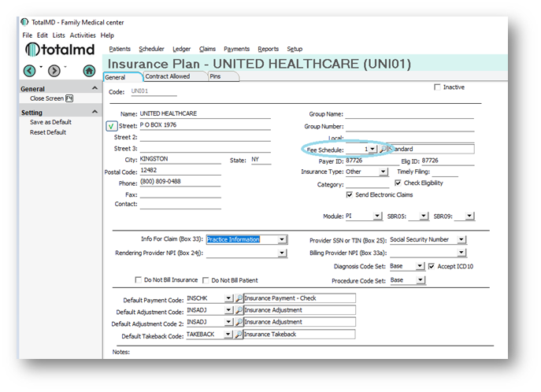Open Default Takeback Code lookup magnifier

click(238, 335)
